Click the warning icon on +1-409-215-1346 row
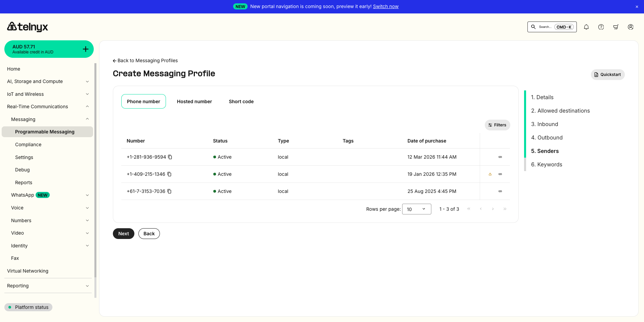Screen dimensions: 644x322 (490, 174)
